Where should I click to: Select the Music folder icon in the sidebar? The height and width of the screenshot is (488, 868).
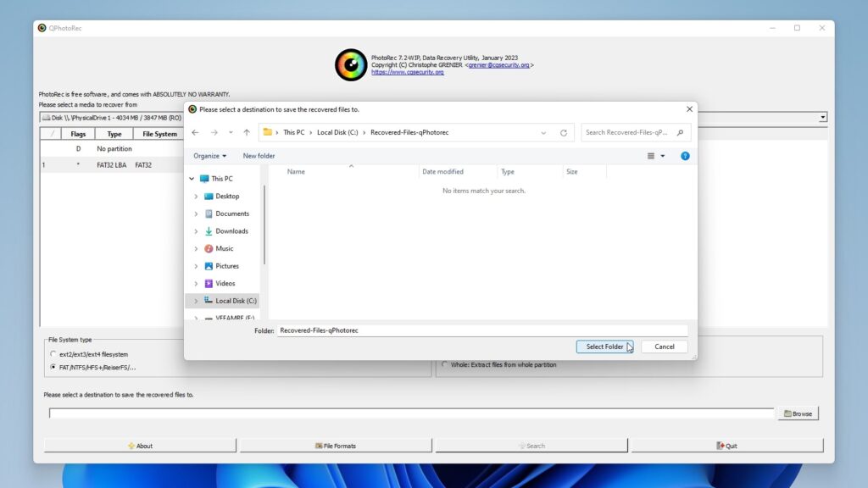(209, 249)
